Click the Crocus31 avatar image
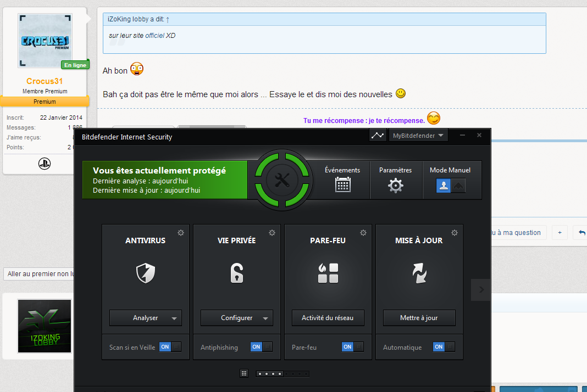This screenshot has height=392, width=587. coord(45,41)
